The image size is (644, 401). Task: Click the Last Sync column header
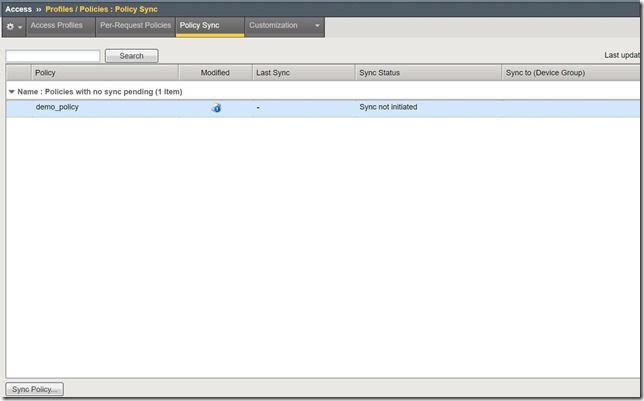pyautogui.click(x=304, y=73)
